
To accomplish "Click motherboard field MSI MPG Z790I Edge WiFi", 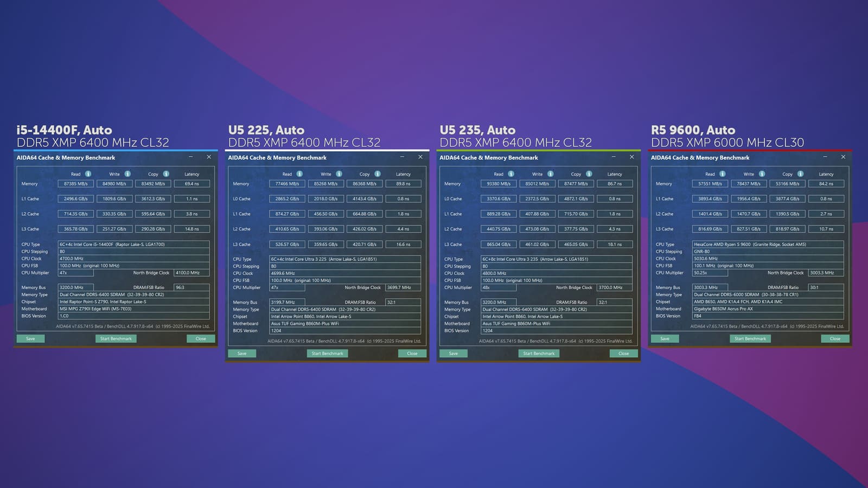I will coord(133,309).
